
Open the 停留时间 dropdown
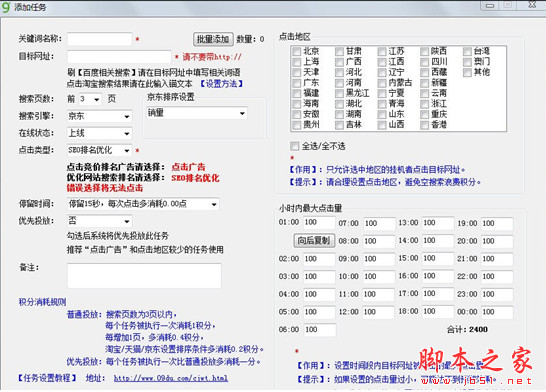143,204
